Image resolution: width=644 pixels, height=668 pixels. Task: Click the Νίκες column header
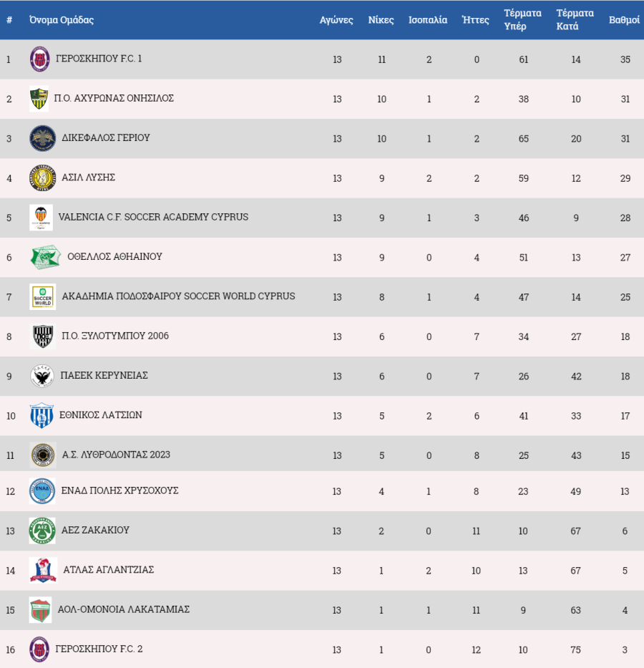point(381,20)
